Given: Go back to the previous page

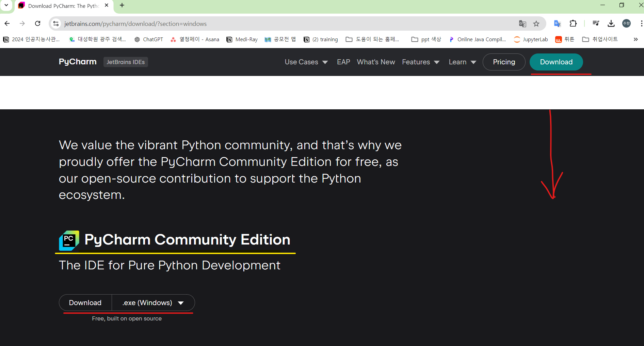Looking at the screenshot, I should pos(7,23).
